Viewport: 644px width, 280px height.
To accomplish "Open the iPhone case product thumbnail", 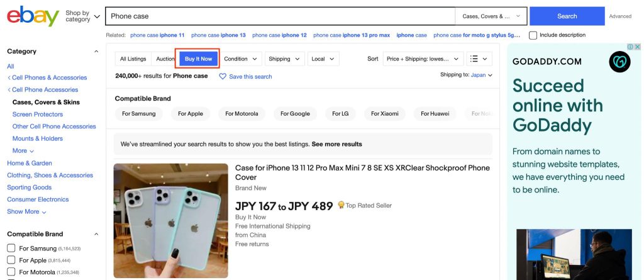I will pos(171,221).
